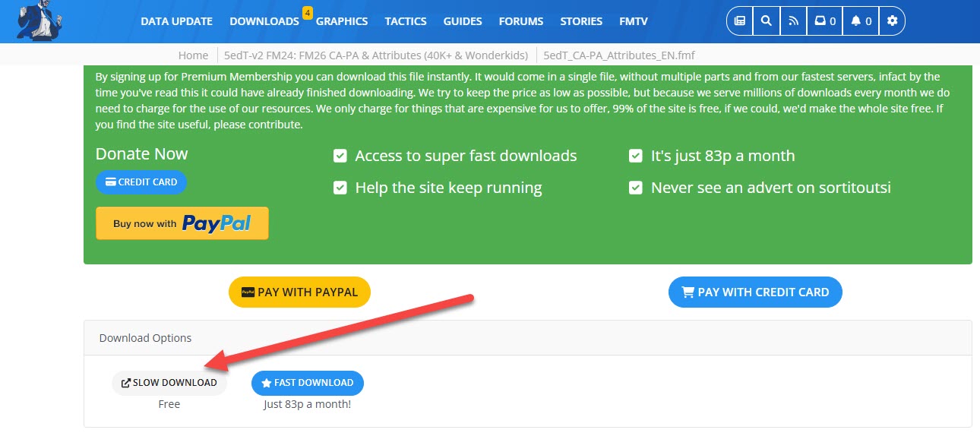The height and width of the screenshot is (433, 980).
Task: Toggle the 'Access to super fast downloads' checkbox
Action: coord(340,156)
